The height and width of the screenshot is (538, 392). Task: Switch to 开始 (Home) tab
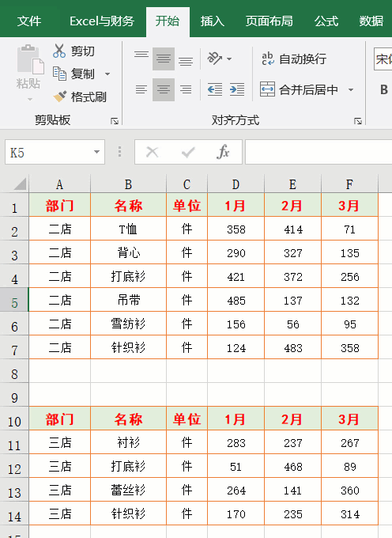click(168, 21)
